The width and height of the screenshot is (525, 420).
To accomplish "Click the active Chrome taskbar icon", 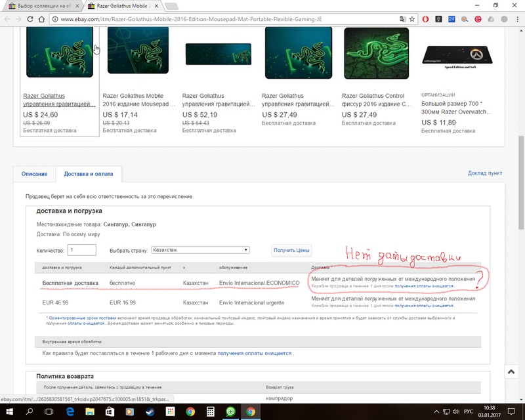I will coord(251,411).
